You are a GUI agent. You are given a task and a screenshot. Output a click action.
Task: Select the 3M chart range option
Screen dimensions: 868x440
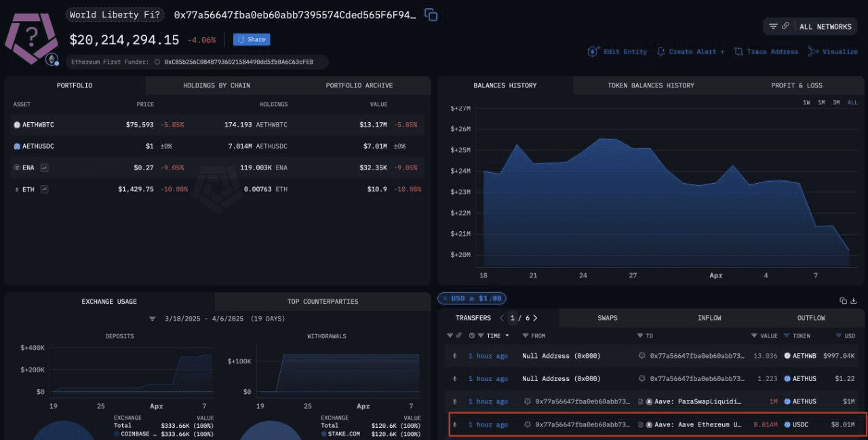(836, 102)
